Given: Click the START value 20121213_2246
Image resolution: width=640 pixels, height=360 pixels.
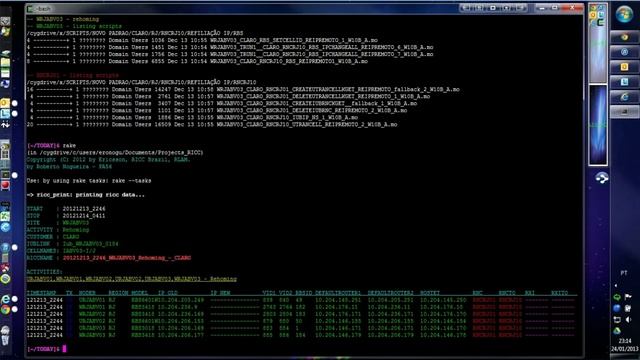Looking at the screenshot, I should 84,209.
